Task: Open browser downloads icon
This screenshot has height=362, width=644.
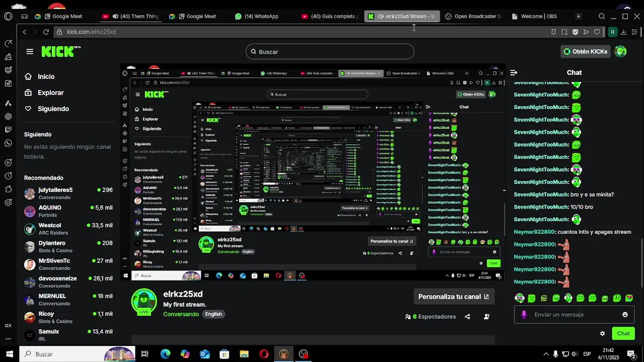Action: (623, 32)
